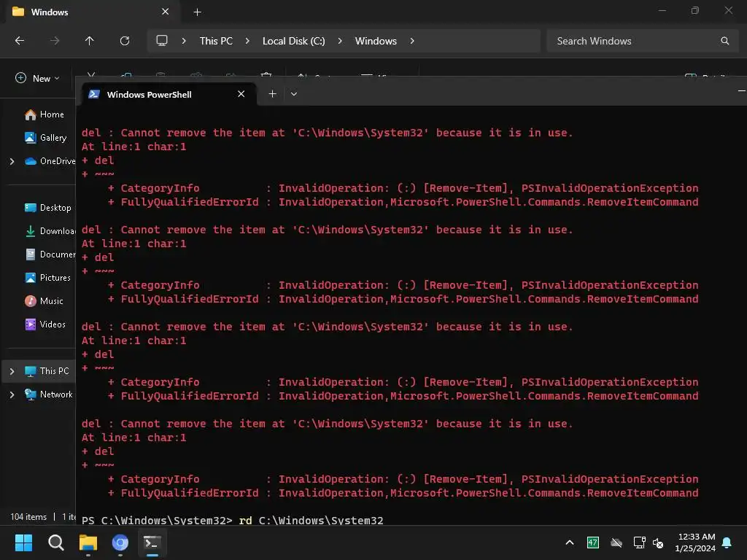The height and width of the screenshot is (560, 747).
Task: Open network status tray icon
Action: pos(639,542)
